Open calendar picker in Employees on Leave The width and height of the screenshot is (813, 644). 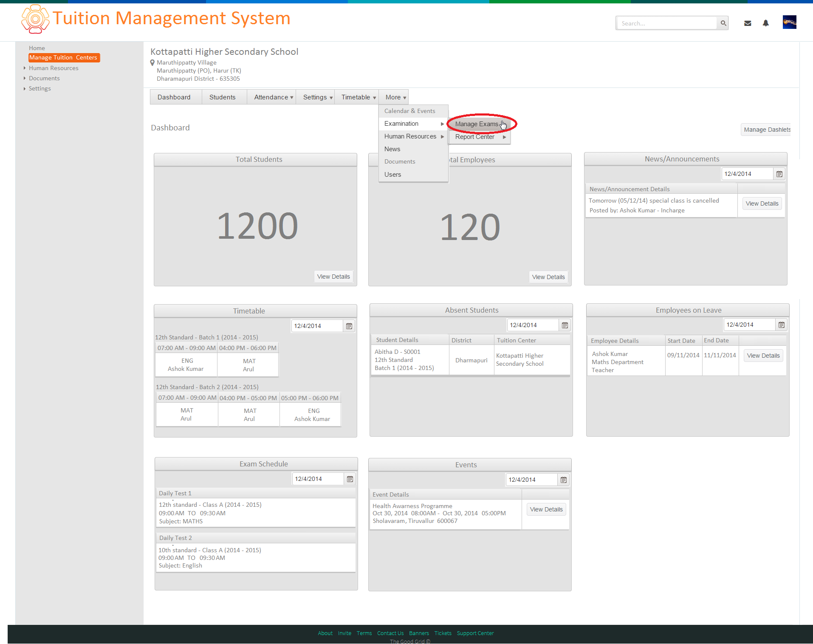(781, 325)
